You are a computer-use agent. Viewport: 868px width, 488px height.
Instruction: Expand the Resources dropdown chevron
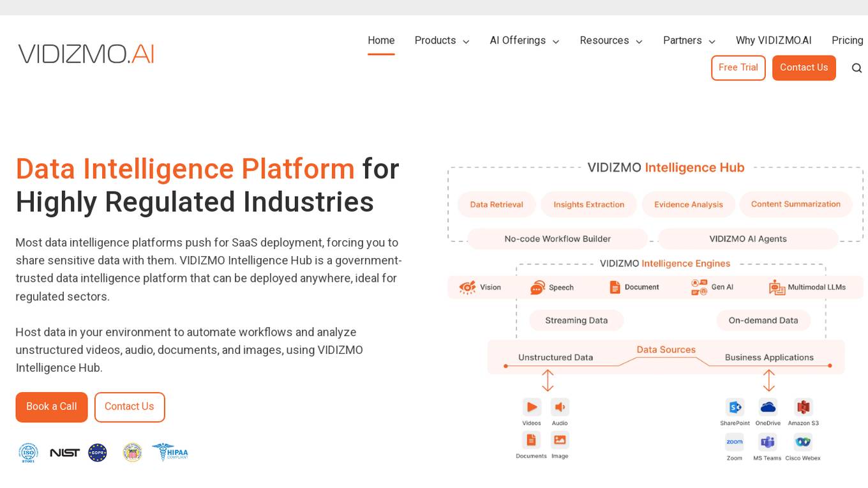click(639, 42)
